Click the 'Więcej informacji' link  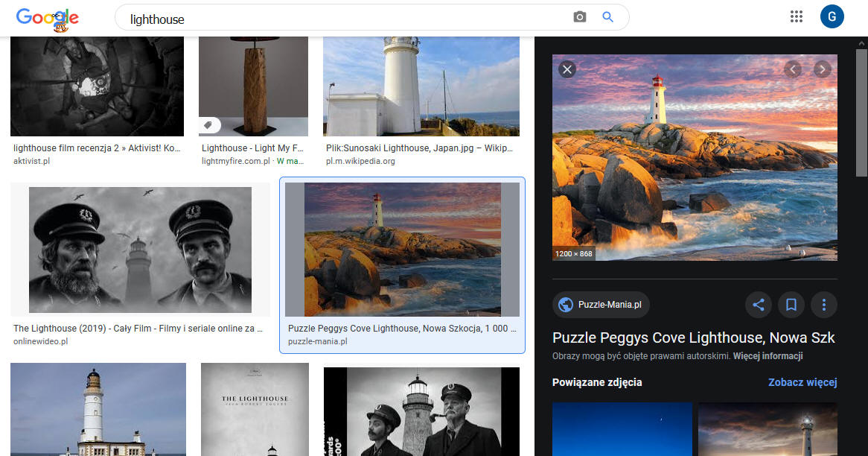tap(768, 356)
